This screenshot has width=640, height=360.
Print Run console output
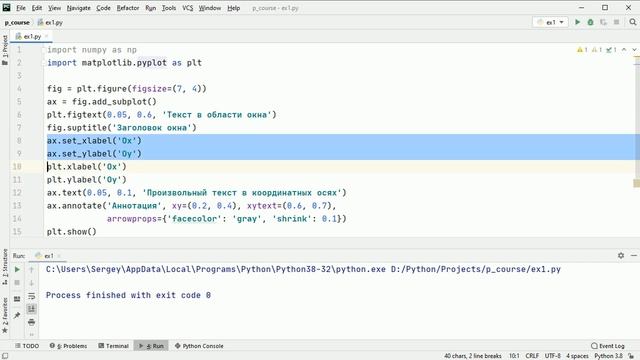pyautogui.click(x=31, y=322)
